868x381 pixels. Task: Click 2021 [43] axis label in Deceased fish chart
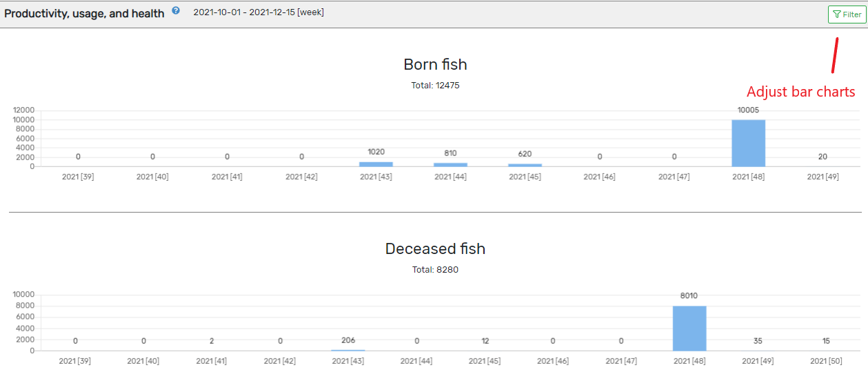click(348, 361)
